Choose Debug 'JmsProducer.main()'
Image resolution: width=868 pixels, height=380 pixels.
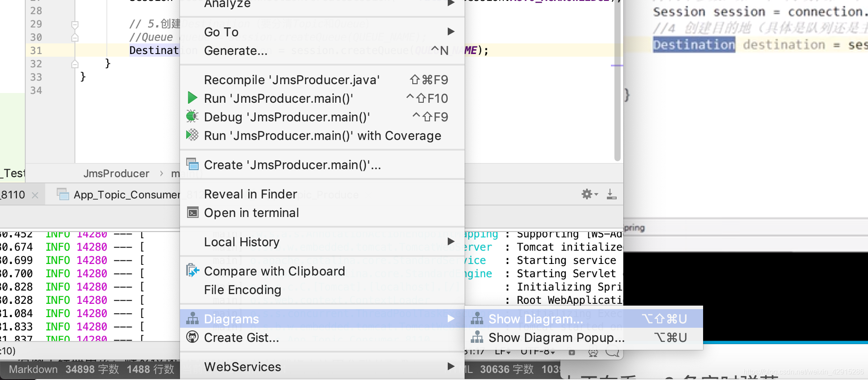click(x=322, y=117)
